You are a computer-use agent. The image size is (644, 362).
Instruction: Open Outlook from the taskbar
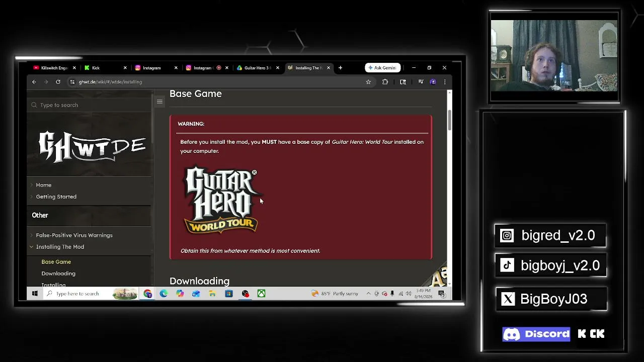tap(196, 294)
